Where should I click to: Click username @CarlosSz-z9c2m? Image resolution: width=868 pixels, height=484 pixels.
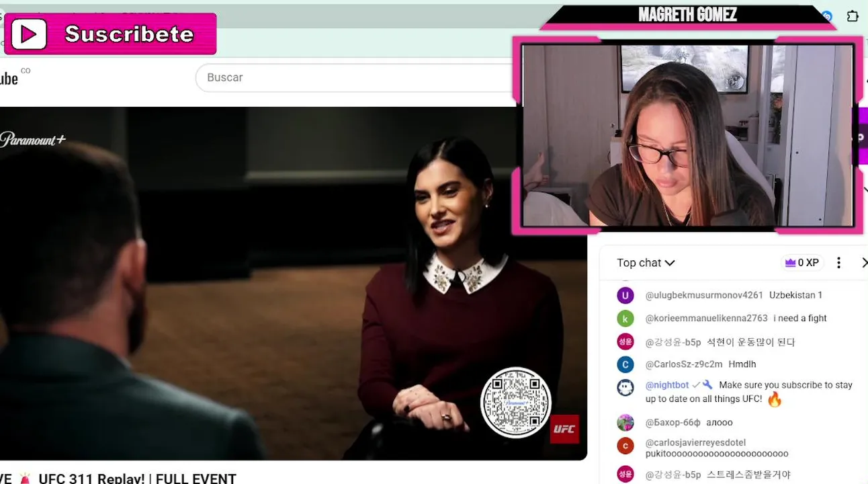684,364
